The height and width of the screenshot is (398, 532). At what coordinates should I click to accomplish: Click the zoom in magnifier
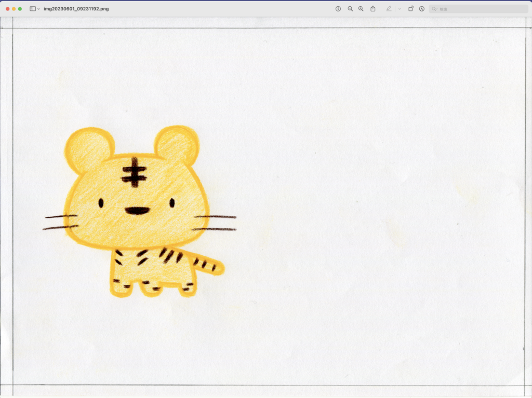[361, 9]
